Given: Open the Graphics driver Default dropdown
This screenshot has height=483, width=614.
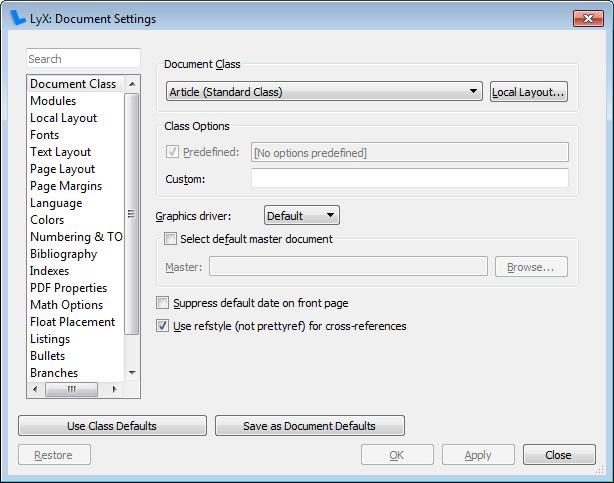Looking at the screenshot, I should click(x=302, y=215).
